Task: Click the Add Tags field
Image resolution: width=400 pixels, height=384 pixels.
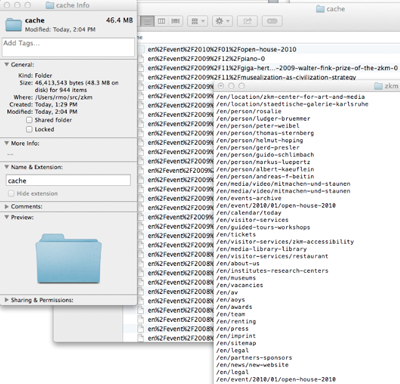Action: (x=68, y=47)
